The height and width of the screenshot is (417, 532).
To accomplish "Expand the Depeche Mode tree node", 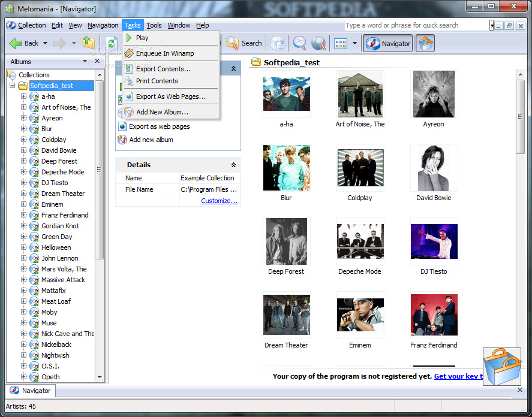I will point(23,172).
